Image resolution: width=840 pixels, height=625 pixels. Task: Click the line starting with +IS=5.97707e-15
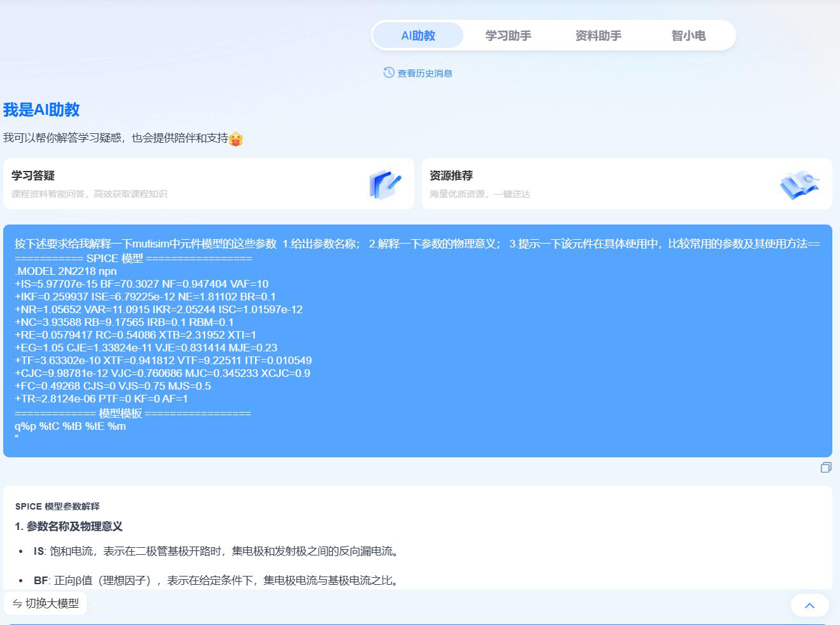click(x=141, y=284)
